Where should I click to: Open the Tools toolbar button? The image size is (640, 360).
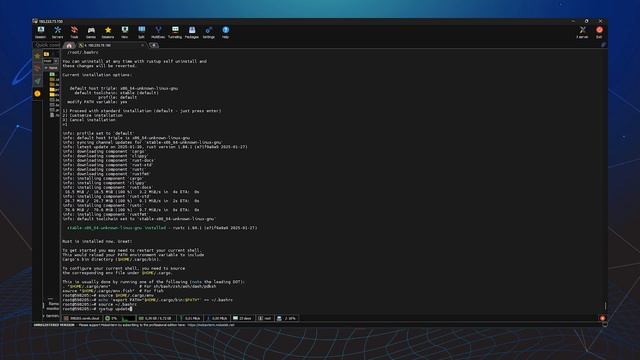click(x=74, y=32)
